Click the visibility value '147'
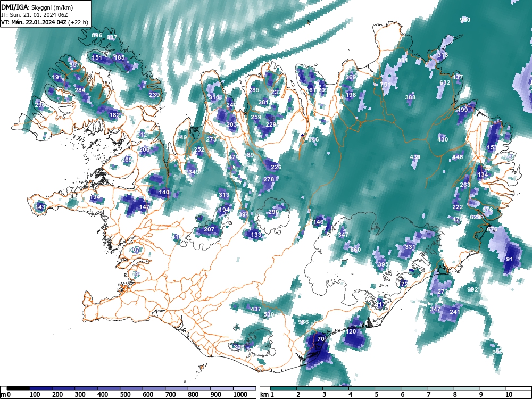 pos(145,207)
